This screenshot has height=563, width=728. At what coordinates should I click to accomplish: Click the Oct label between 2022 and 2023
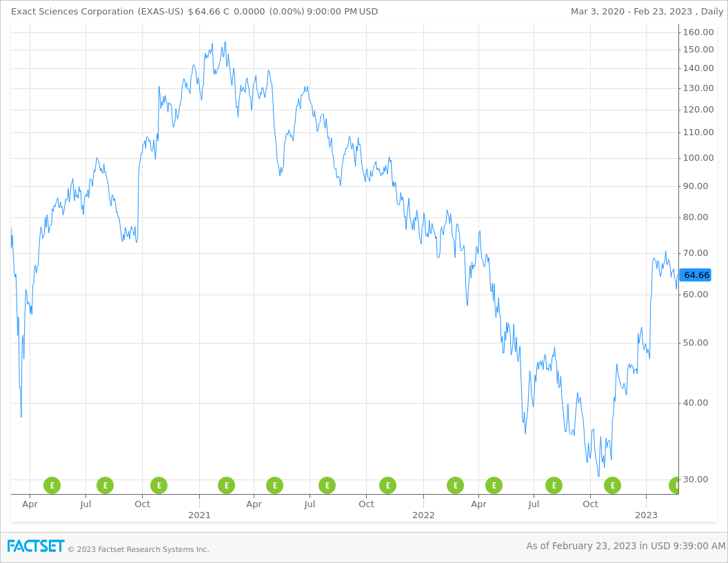click(590, 504)
